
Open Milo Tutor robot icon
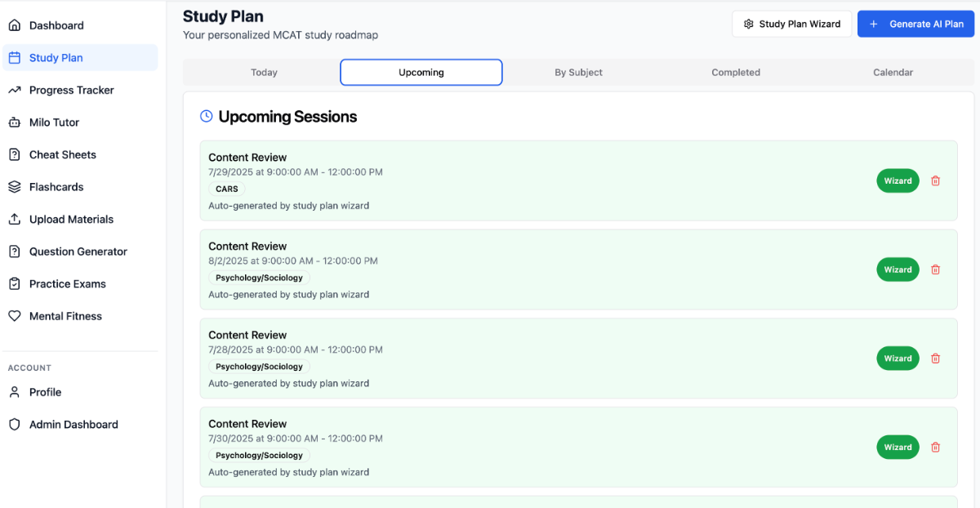click(x=14, y=123)
